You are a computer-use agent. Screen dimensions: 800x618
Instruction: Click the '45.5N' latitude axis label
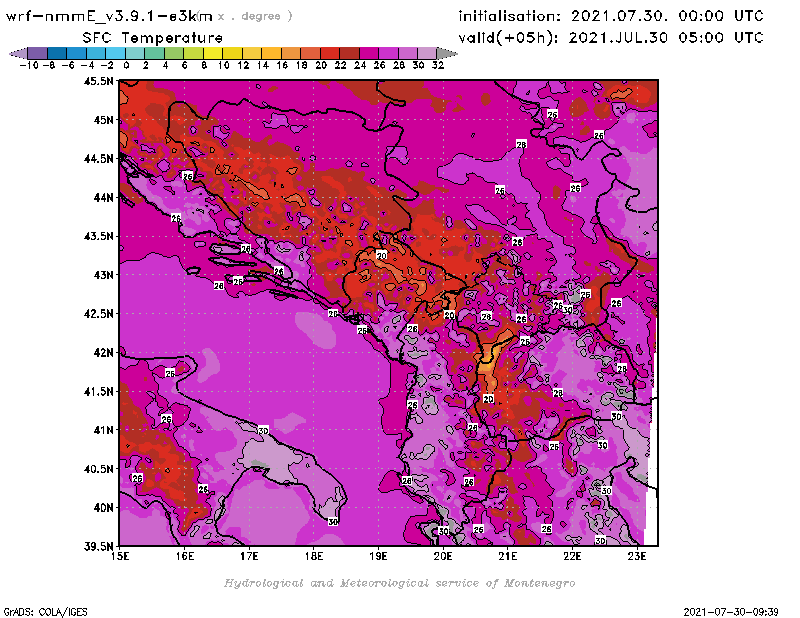click(x=99, y=81)
